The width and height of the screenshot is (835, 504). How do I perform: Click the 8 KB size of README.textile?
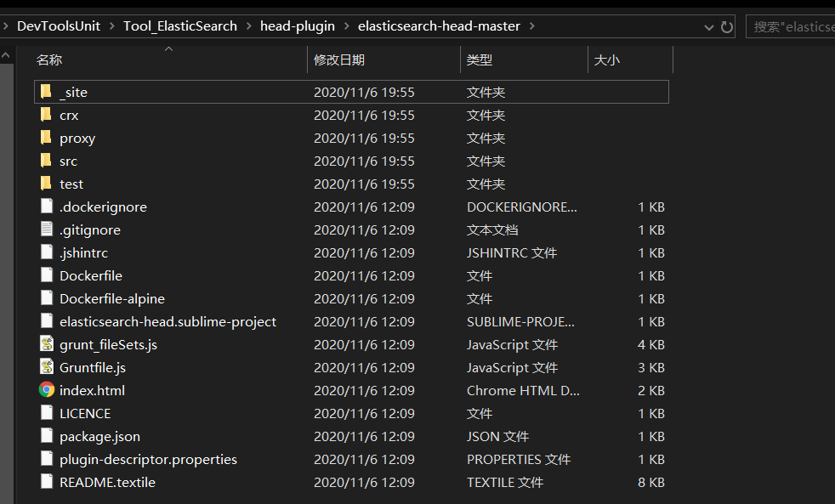(x=651, y=482)
